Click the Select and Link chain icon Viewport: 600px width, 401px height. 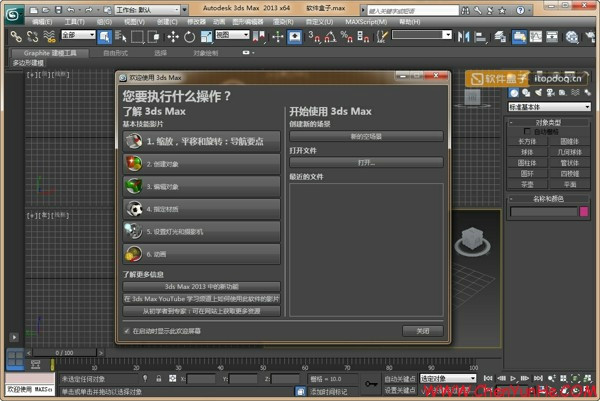tap(16, 37)
